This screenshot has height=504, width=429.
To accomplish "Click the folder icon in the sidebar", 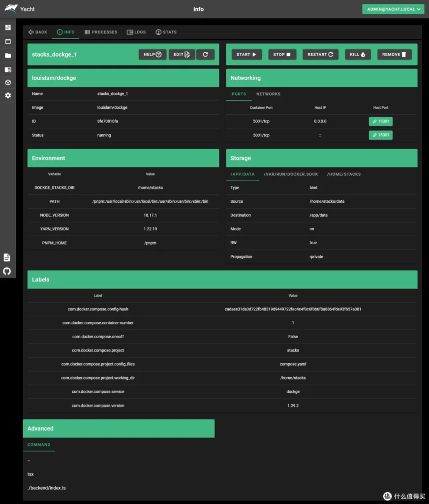I will (8, 56).
